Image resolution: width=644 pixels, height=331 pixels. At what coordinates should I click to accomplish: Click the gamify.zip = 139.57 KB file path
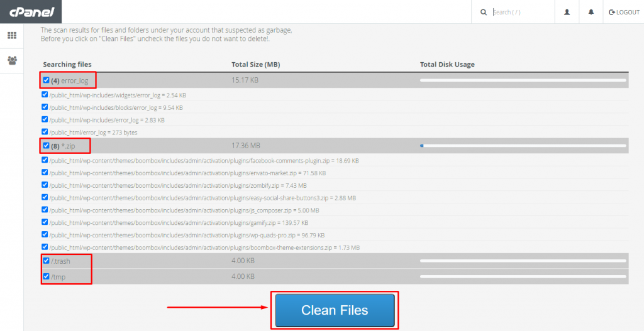tap(179, 223)
